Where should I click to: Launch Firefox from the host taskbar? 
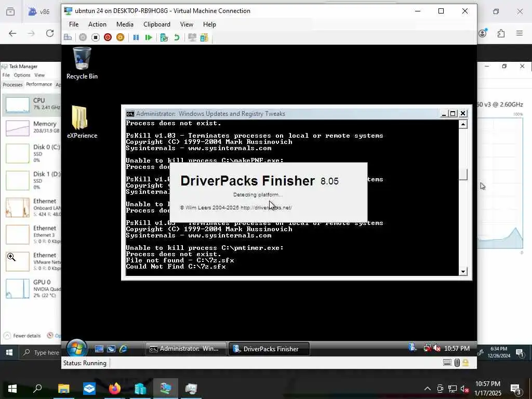click(x=115, y=389)
